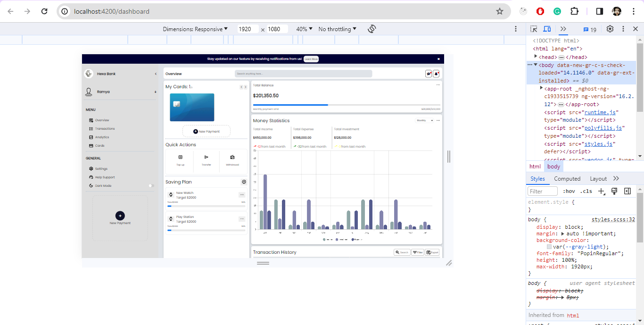Open rendering emulation paintbrush icon

coord(614,191)
